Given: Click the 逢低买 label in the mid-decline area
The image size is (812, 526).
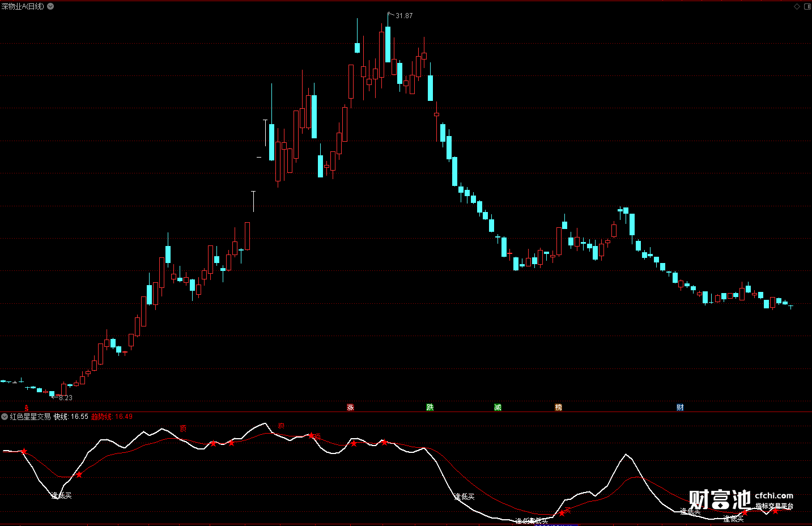Looking at the screenshot, I should pyautogui.click(x=465, y=497).
